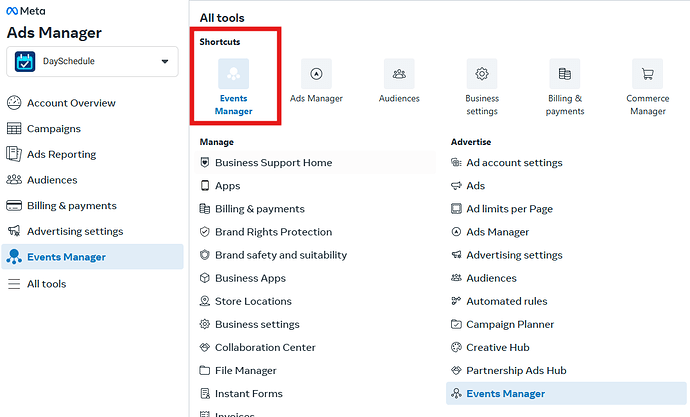Click the folder icon beside File Manager
Viewport: 690px width, 417px height.
pyautogui.click(x=205, y=370)
